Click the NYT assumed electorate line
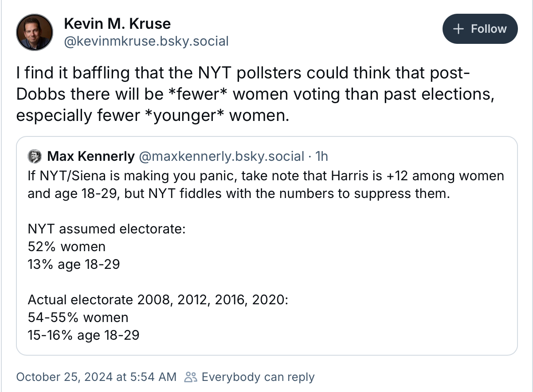Viewport: 533px width, 392px height. pyautogui.click(x=106, y=229)
